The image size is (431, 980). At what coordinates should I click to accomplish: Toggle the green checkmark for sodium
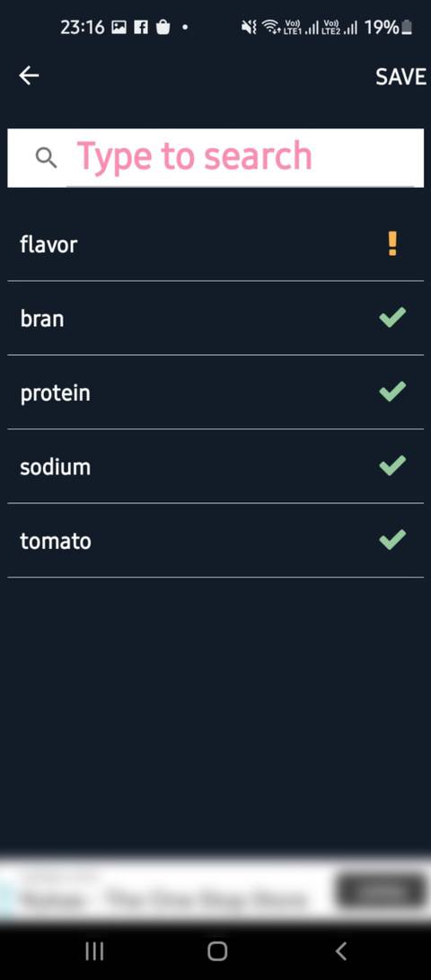pos(392,465)
